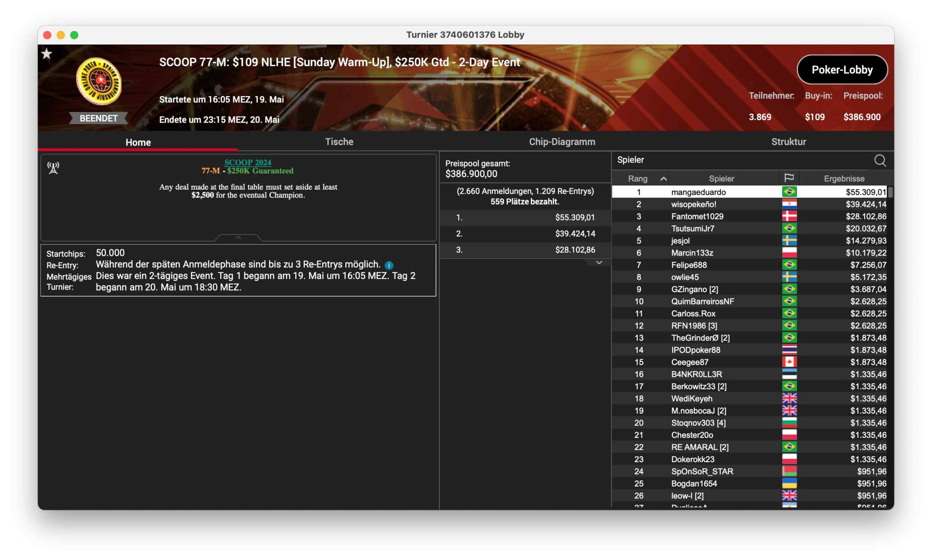Click Canada flag beside Ceegee87
Image resolution: width=932 pixels, height=560 pixels.
(789, 362)
